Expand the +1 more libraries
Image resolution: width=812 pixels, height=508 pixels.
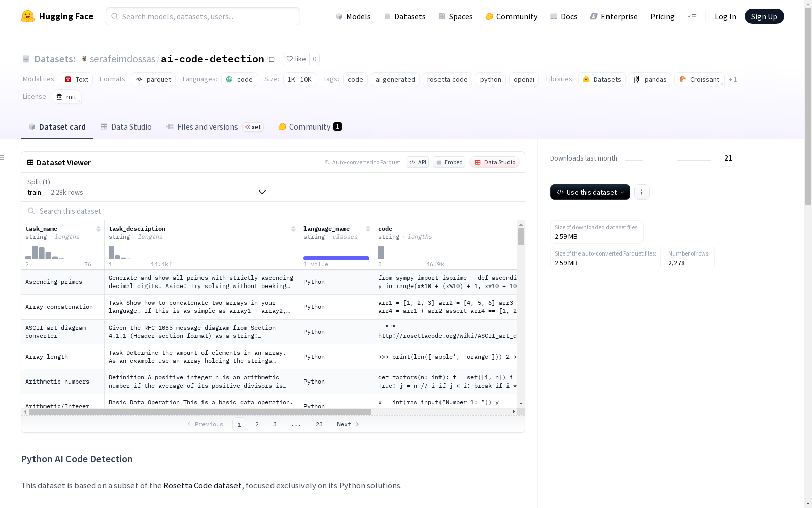(x=733, y=79)
